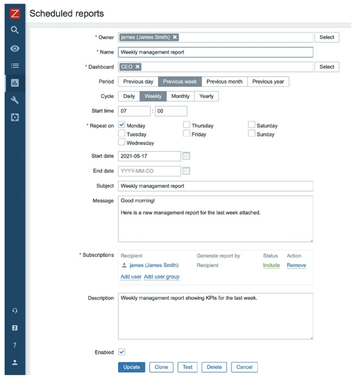Open the User settings profile icon
364x380 pixels.
(x=15, y=363)
